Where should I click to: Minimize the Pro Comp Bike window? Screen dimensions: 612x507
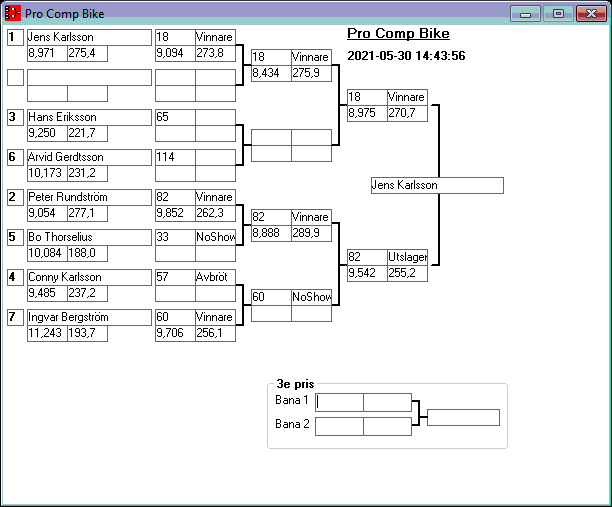point(525,14)
